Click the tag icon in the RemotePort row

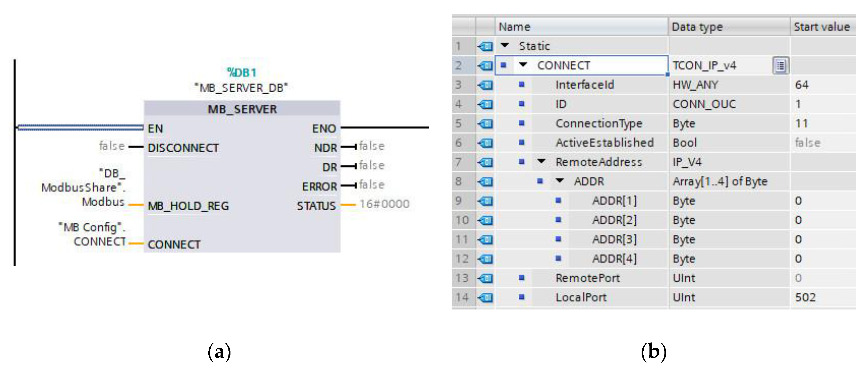tap(485, 278)
